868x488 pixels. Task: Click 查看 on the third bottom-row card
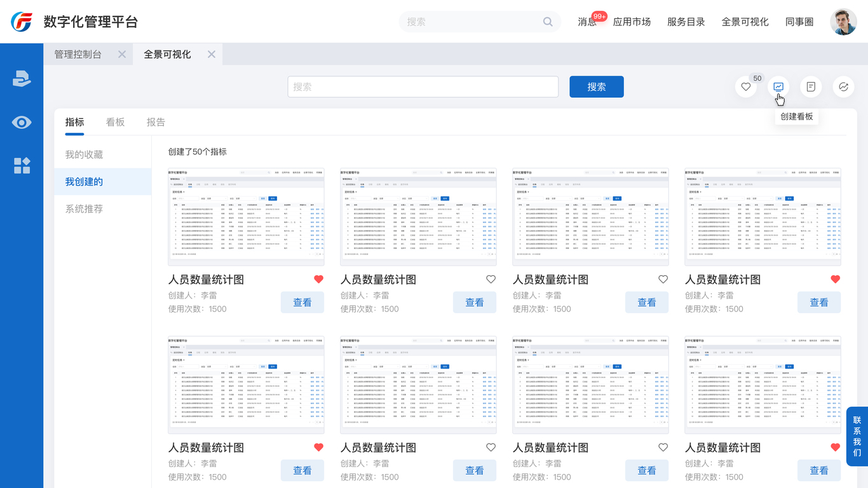[647, 471]
